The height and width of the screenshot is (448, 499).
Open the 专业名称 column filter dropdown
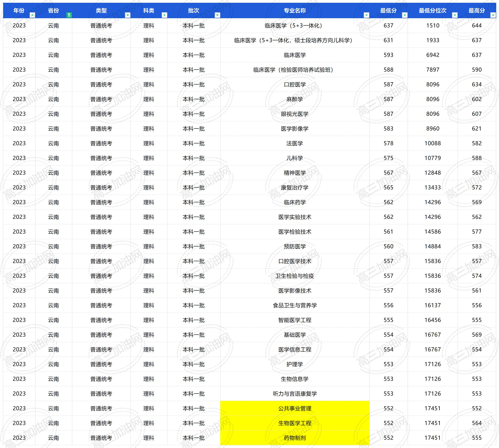pos(366,15)
